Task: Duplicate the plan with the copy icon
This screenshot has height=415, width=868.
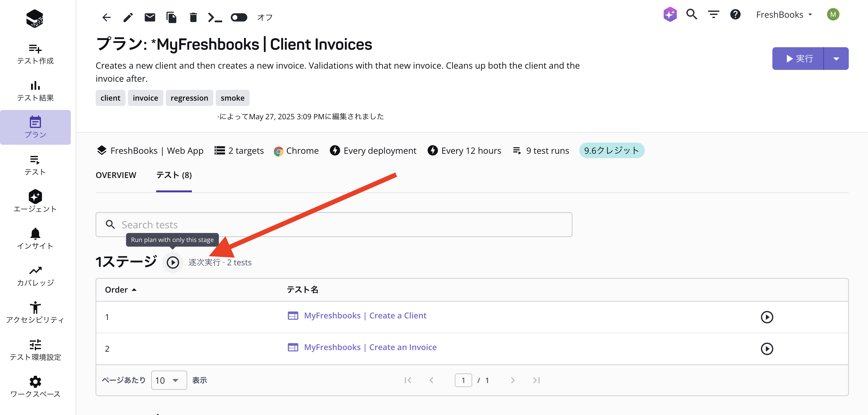Action: [171, 17]
